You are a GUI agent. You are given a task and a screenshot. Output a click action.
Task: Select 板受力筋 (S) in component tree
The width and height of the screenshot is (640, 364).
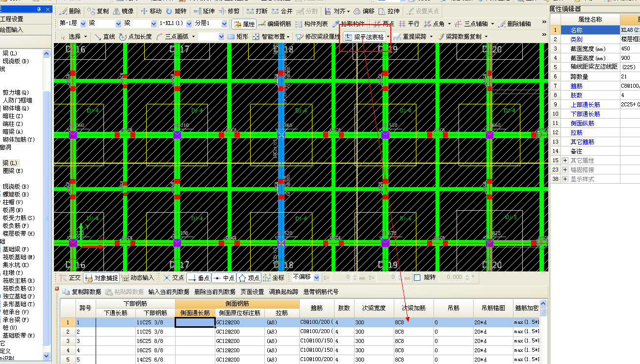pyautogui.click(x=19, y=218)
